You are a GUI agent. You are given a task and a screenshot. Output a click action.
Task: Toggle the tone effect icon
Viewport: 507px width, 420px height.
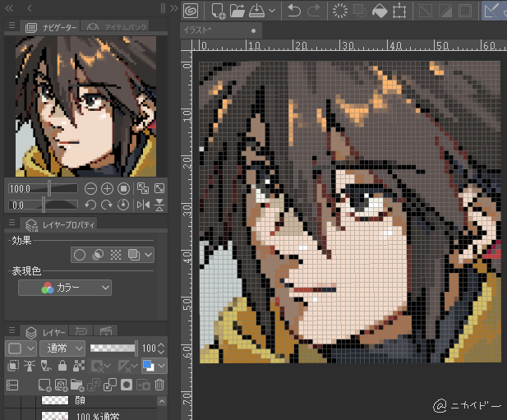coord(116,255)
